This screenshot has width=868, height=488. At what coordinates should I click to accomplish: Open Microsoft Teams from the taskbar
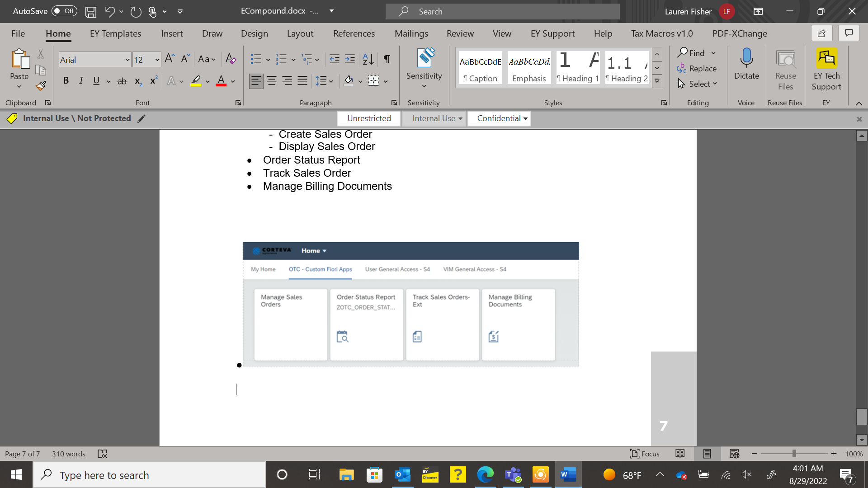pyautogui.click(x=513, y=475)
